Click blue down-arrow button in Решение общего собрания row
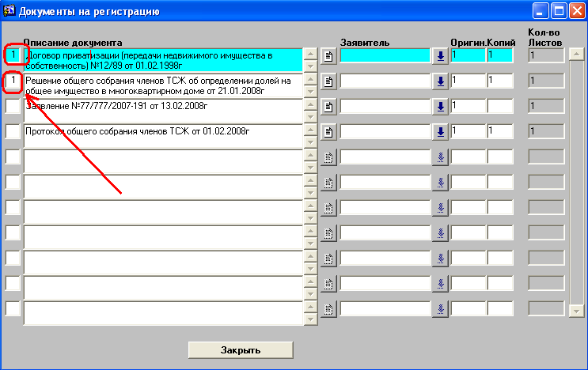 441,81
